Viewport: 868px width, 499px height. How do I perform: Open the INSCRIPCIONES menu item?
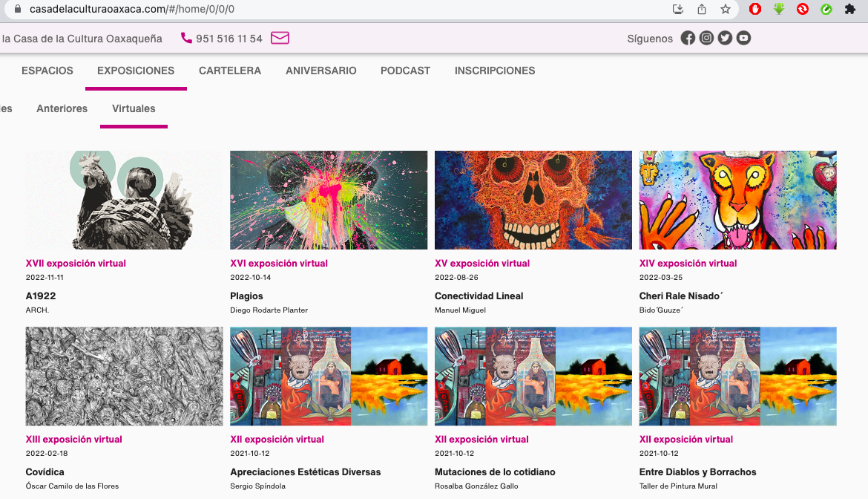point(495,71)
